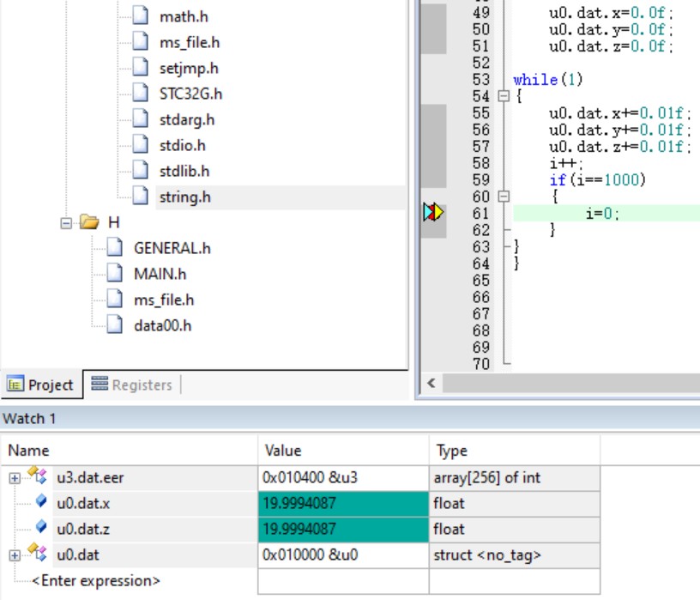Place cursor on line 61 i=0 statement

[603, 214]
